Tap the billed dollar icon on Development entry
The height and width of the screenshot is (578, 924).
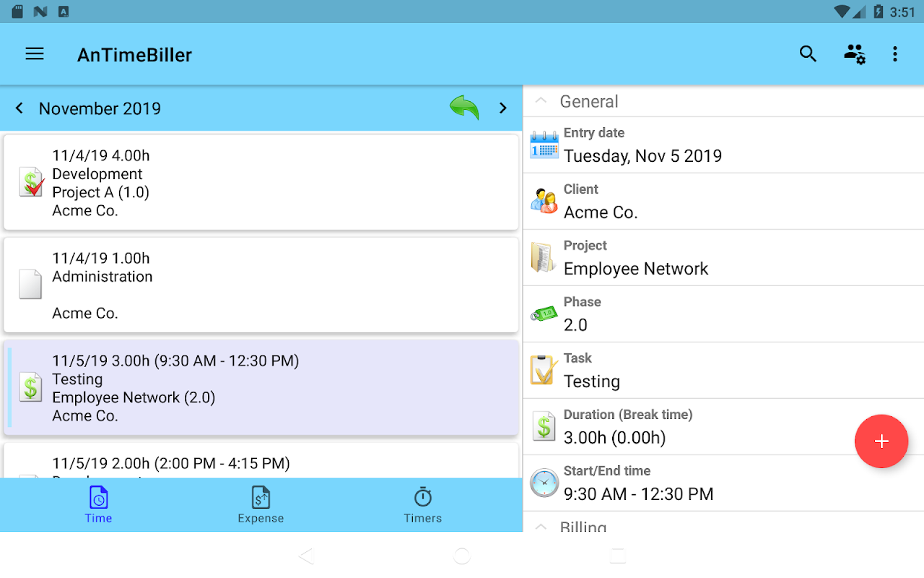pos(31,182)
